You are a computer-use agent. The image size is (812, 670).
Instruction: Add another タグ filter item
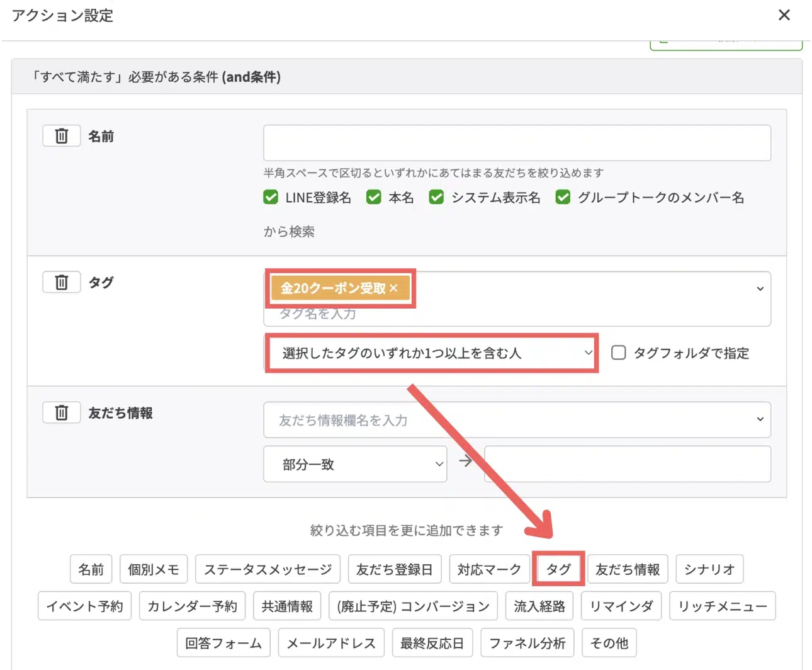558,569
